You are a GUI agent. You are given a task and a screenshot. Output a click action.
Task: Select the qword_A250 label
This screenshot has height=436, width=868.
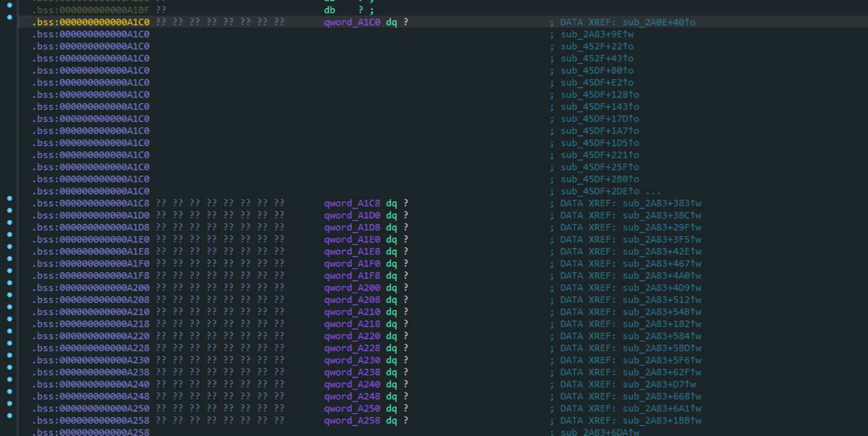[x=352, y=408]
